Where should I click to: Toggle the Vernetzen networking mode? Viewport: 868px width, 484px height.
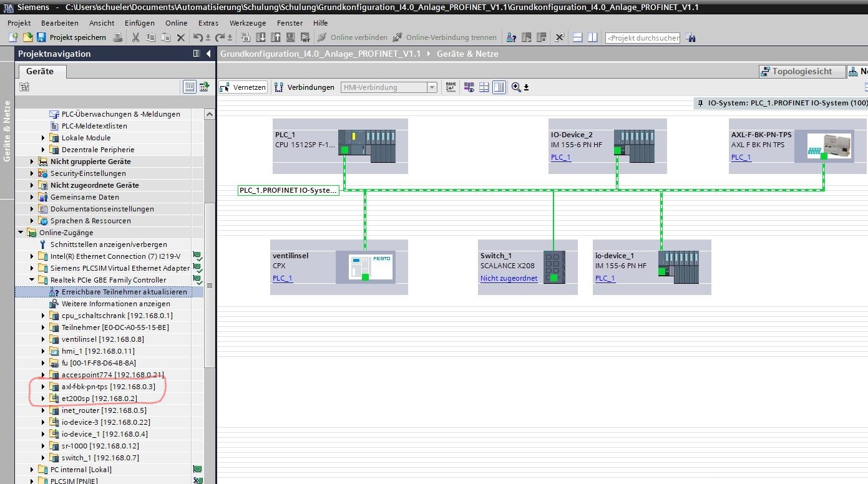(x=243, y=87)
